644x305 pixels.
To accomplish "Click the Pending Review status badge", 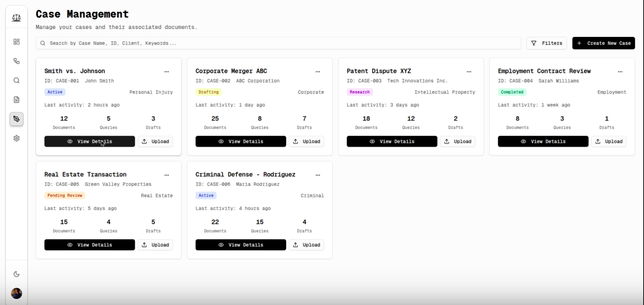I will tap(65, 195).
